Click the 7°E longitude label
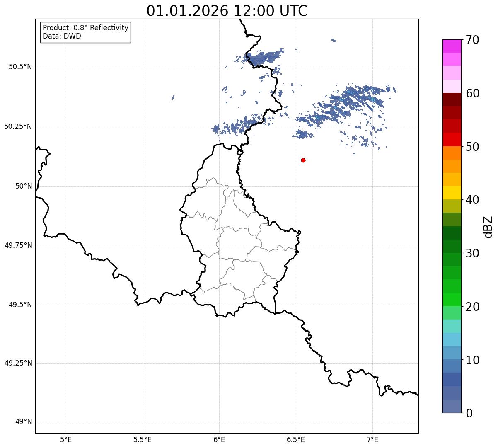Image resolution: width=498 pixels, height=448 pixels. 372,439
